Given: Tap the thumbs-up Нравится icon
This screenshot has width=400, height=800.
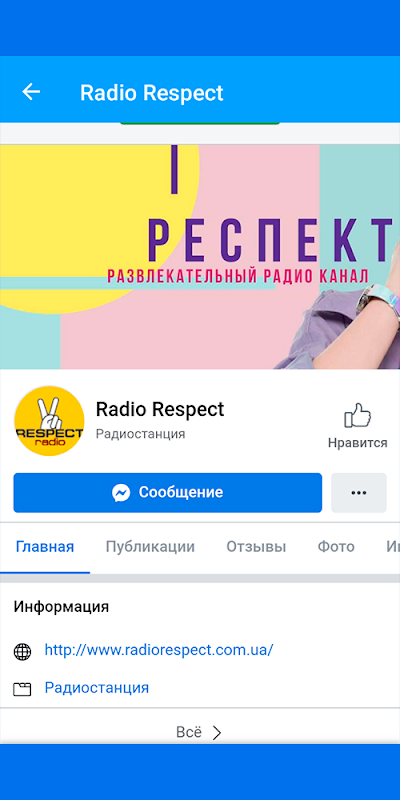Looking at the screenshot, I should pos(357,415).
